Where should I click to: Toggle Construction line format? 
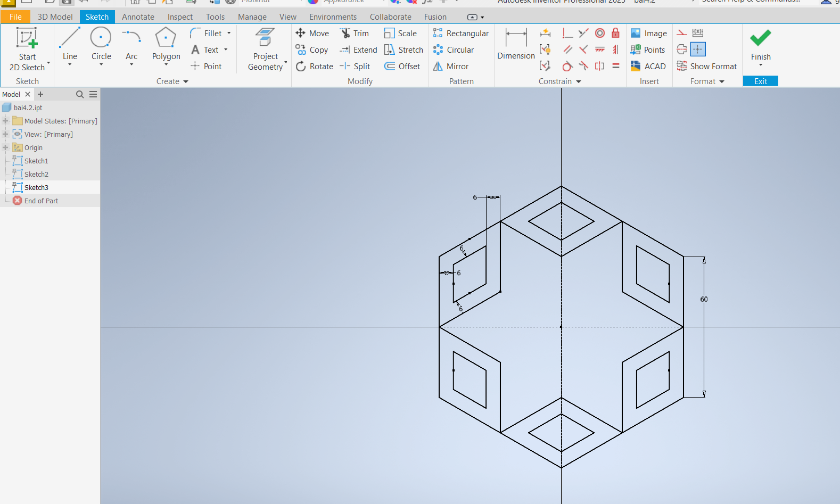click(682, 33)
